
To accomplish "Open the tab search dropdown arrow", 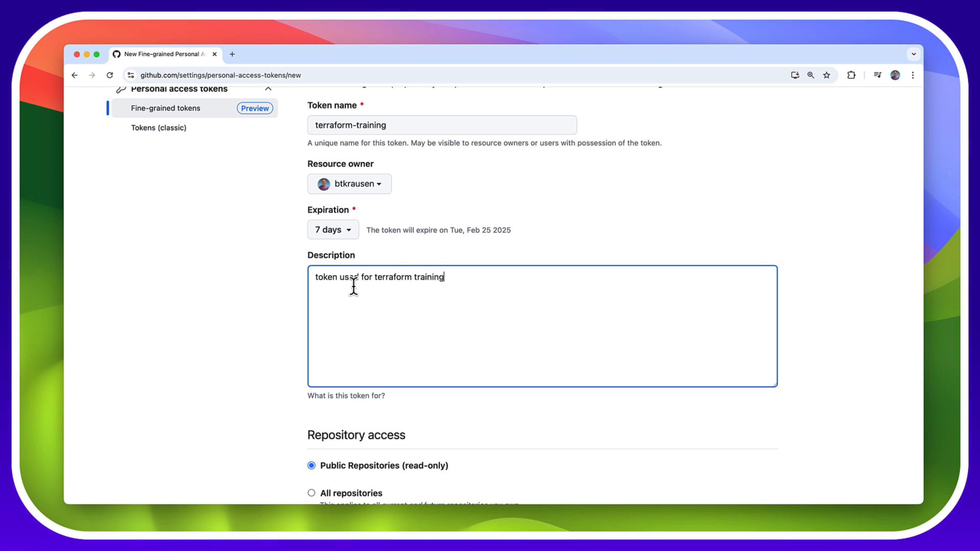I will coord(914,54).
